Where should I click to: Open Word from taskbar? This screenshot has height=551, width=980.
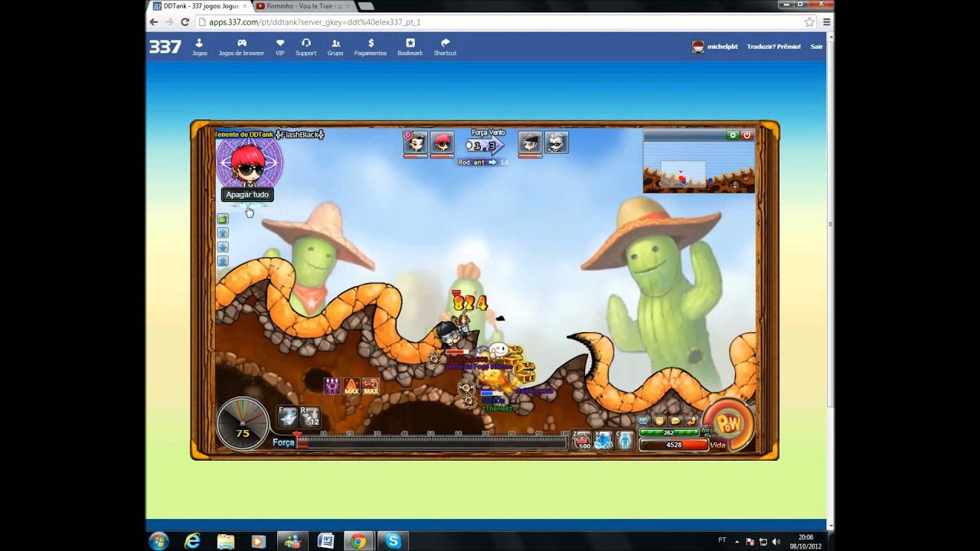click(325, 541)
